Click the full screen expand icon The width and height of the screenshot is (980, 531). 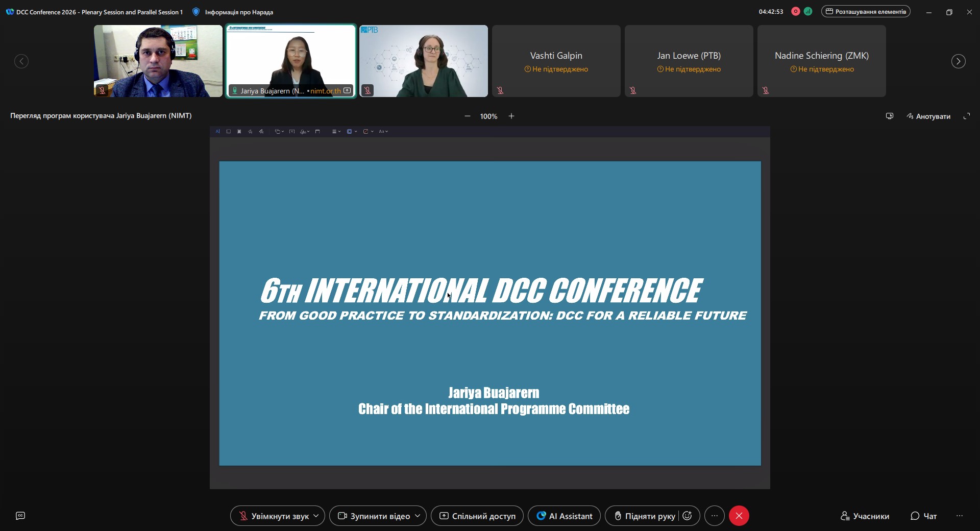click(x=966, y=116)
